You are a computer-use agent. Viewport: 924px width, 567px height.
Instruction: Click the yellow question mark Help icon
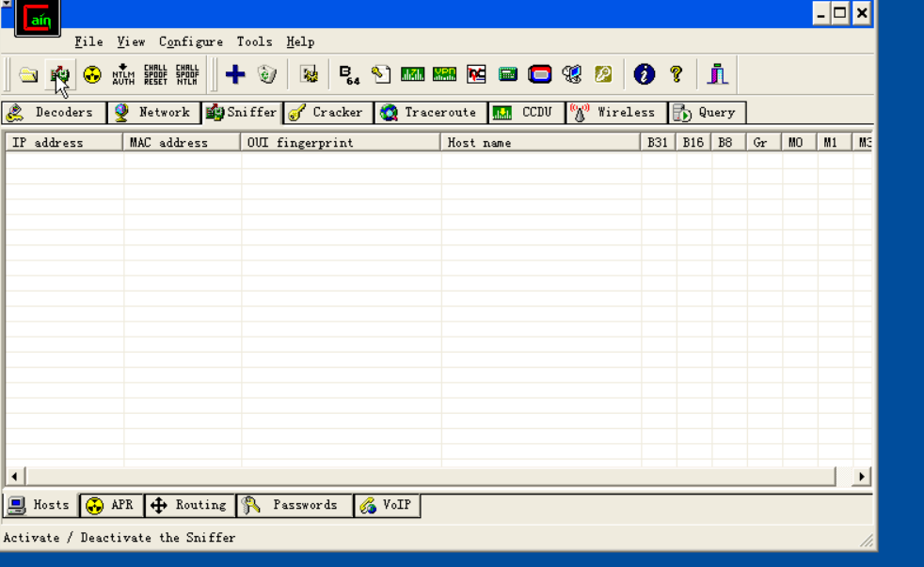click(x=676, y=74)
